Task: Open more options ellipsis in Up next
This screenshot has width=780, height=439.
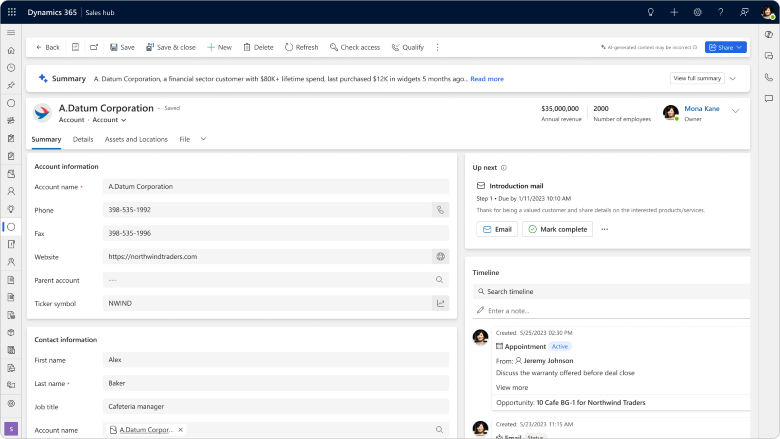Action: 604,229
